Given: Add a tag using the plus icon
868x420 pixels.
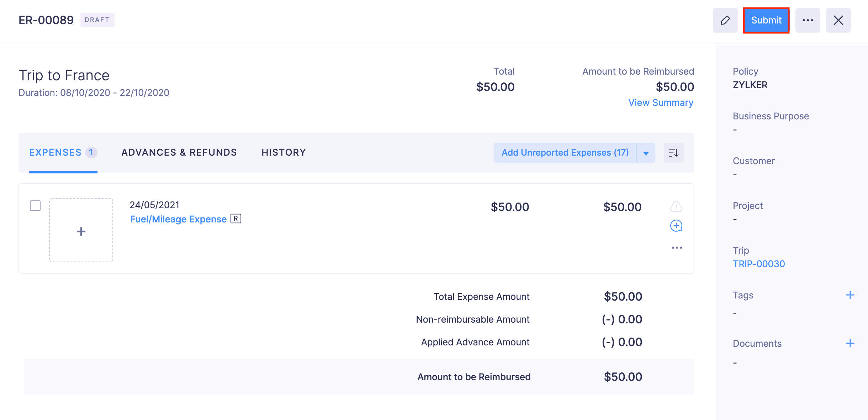Looking at the screenshot, I should [850, 295].
